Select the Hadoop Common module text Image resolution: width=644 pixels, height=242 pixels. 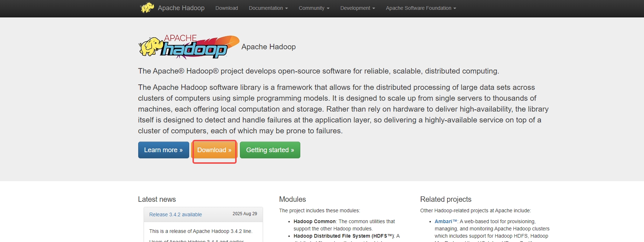tap(314, 221)
